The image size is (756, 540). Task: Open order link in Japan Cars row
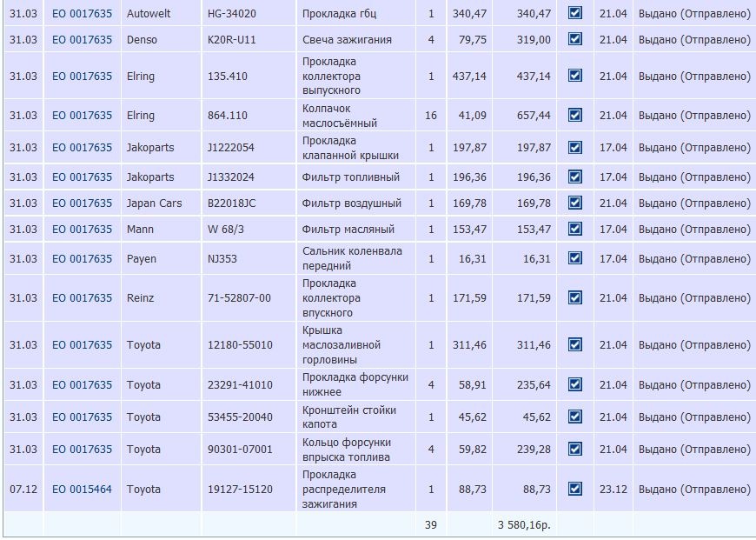coord(82,203)
